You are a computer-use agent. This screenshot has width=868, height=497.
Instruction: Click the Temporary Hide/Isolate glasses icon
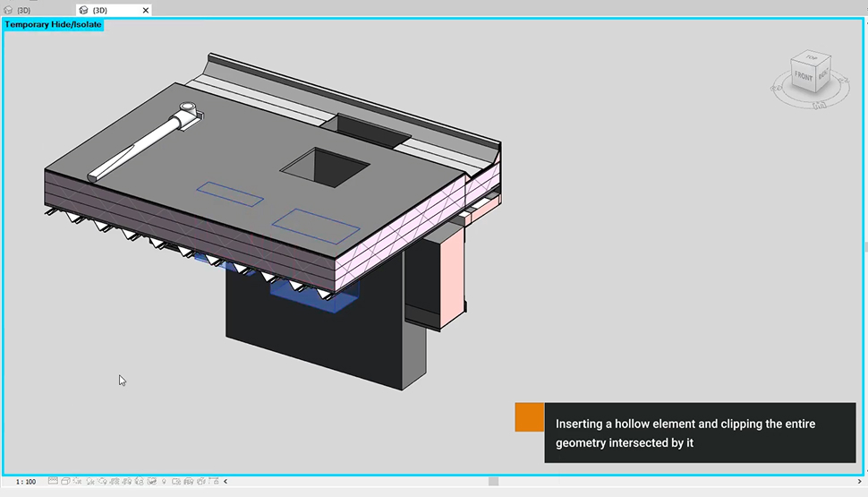[x=151, y=482]
